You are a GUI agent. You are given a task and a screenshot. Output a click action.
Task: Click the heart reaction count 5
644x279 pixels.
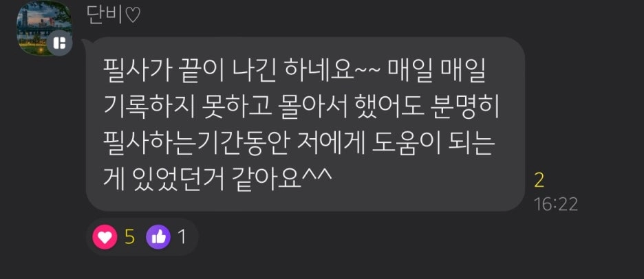click(129, 237)
